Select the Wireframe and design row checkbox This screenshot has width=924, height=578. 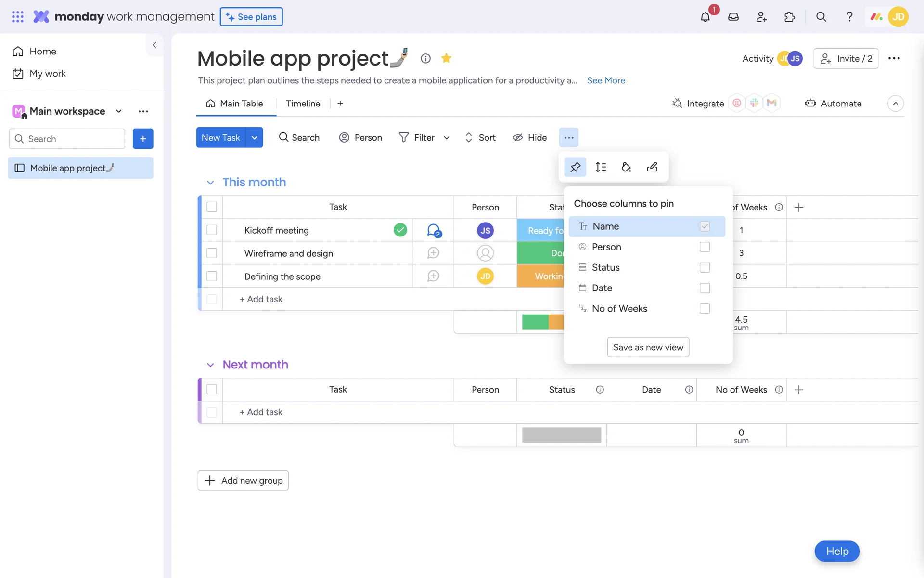[x=212, y=253]
